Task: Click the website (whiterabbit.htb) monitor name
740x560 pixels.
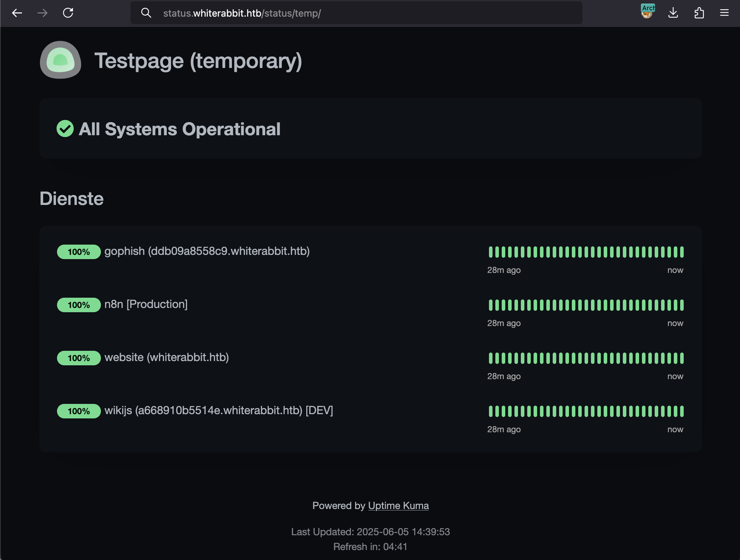Action: coord(166,358)
